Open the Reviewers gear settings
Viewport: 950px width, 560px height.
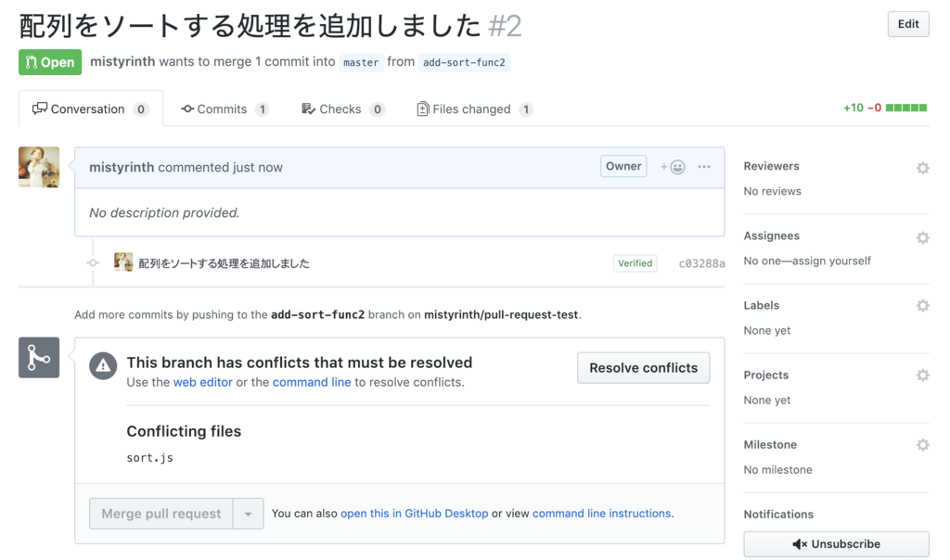[x=922, y=168]
